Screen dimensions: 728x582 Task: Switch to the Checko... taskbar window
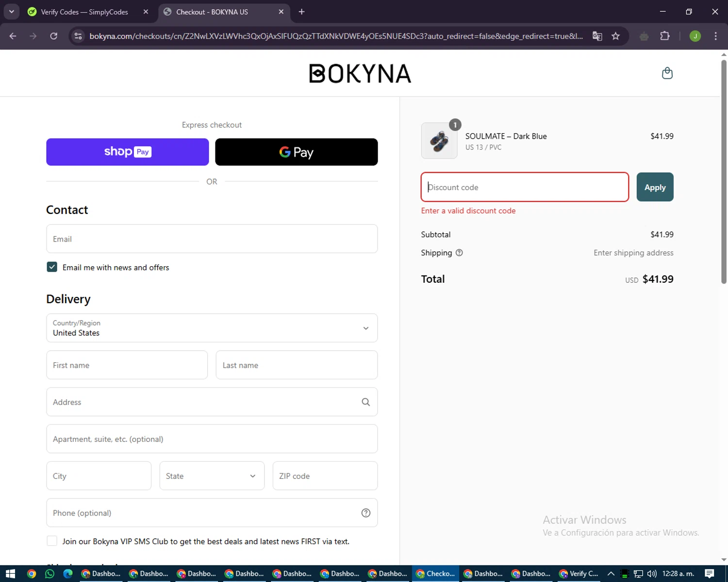(x=436, y=574)
